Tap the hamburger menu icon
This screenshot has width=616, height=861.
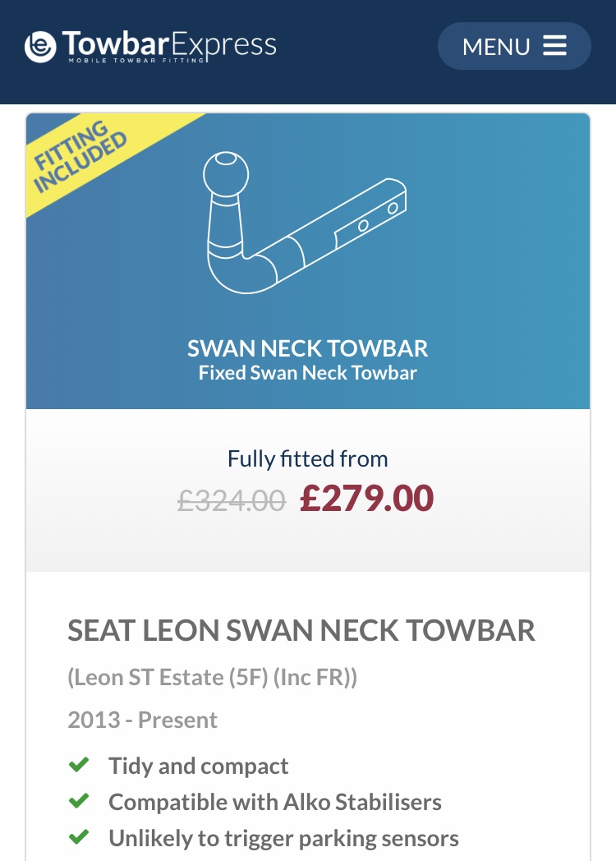tap(555, 45)
